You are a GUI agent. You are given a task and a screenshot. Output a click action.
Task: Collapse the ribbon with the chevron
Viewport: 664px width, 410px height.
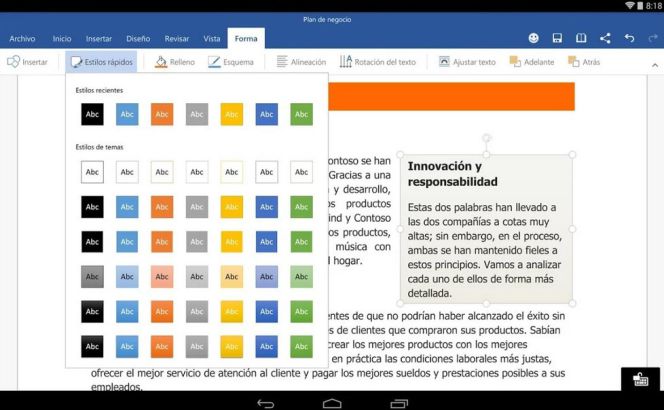click(x=655, y=65)
